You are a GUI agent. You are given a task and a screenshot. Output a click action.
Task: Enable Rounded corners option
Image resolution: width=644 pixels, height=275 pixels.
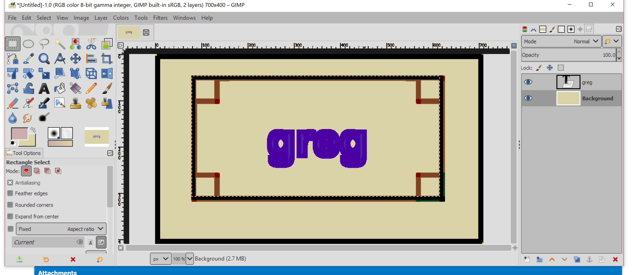[x=10, y=205]
